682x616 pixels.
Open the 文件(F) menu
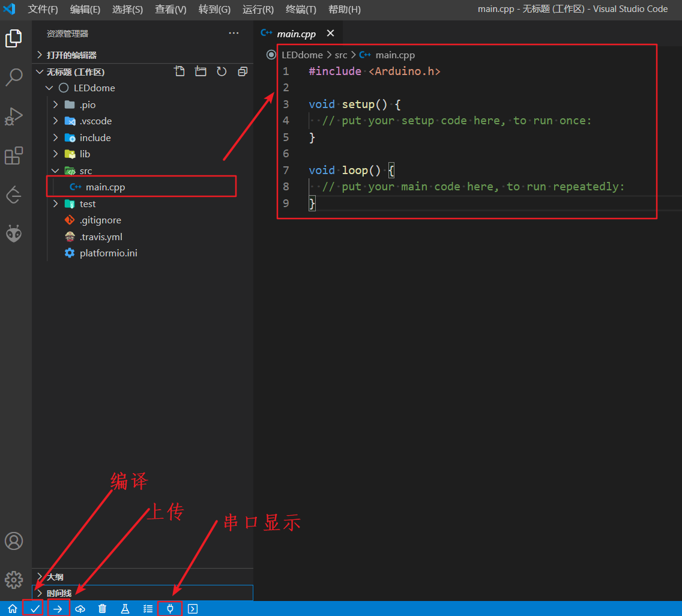[42, 9]
